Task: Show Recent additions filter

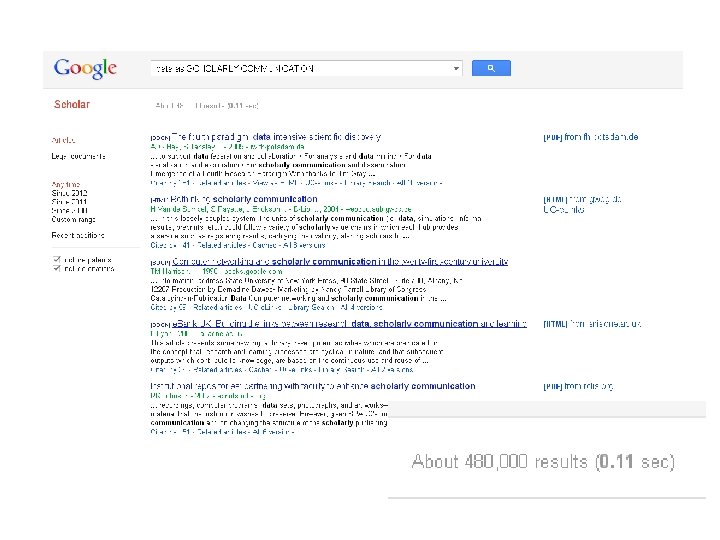Action: point(78,235)
